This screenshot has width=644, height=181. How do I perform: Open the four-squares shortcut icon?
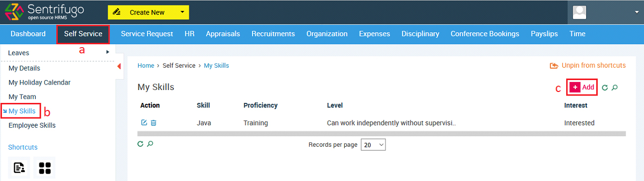click(45, 168)
